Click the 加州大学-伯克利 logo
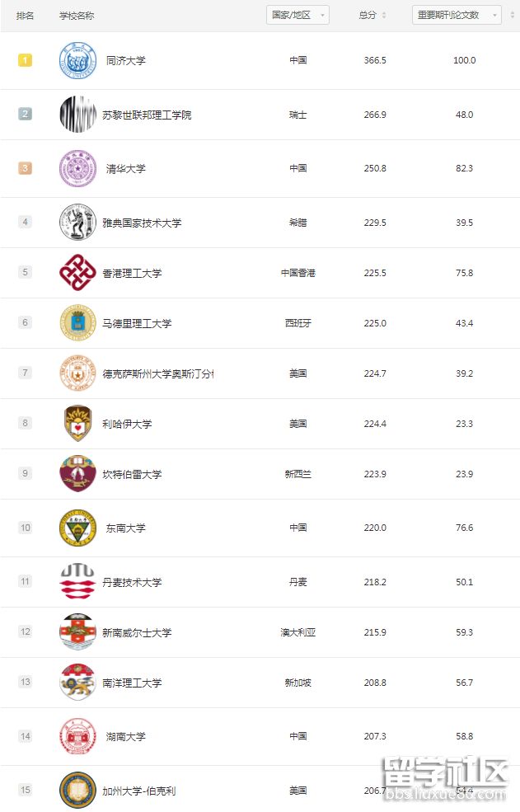The image size is (520, 812). (77, 791)
